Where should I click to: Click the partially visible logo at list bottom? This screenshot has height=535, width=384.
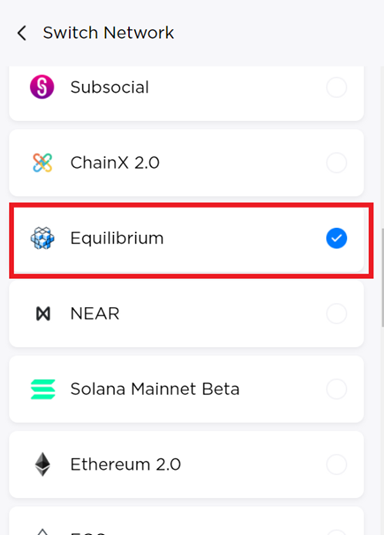click(42, 531)
